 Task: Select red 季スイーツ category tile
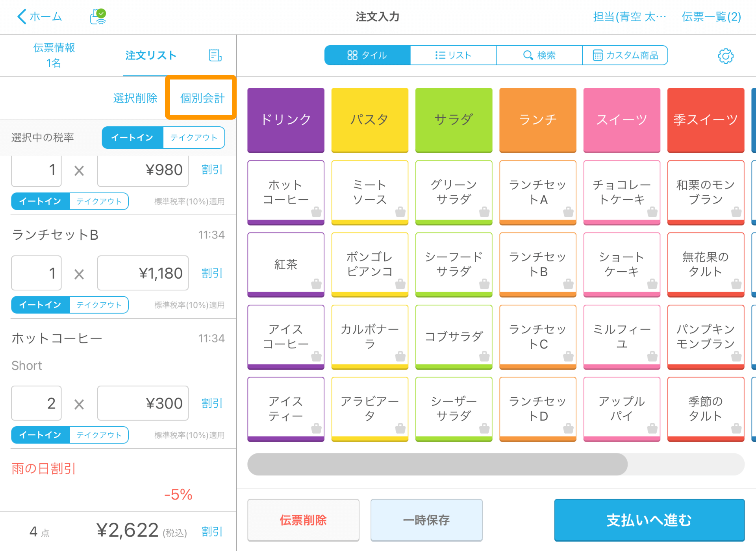(706, 120)
